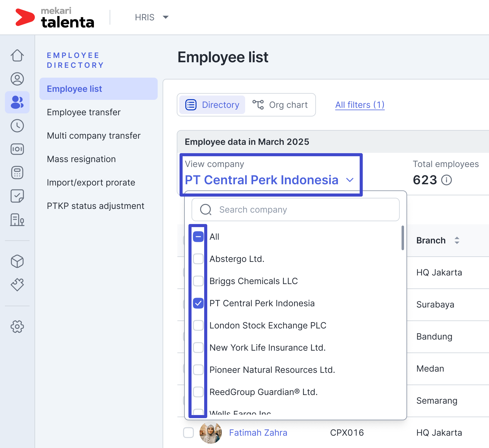Image resolution: width=489 pixels, height=448 pixels.
Task: Switch to the Directory view tab
Action: coord(212,105)
